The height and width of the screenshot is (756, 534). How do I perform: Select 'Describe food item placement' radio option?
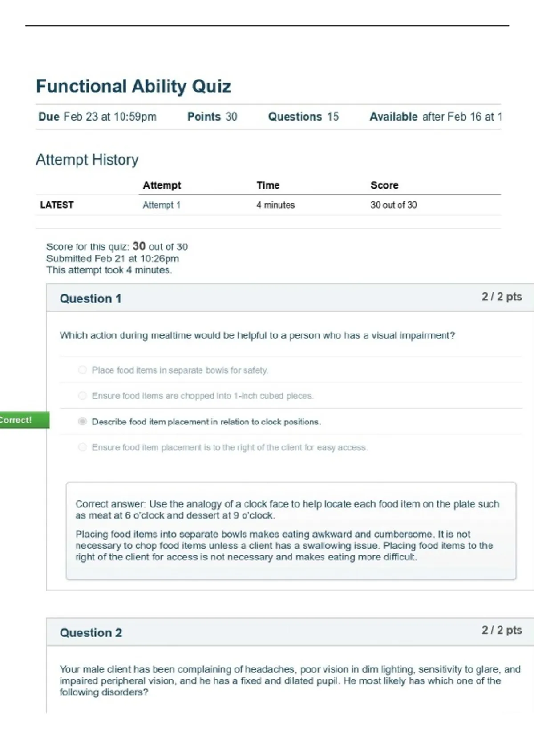[82, 422]
